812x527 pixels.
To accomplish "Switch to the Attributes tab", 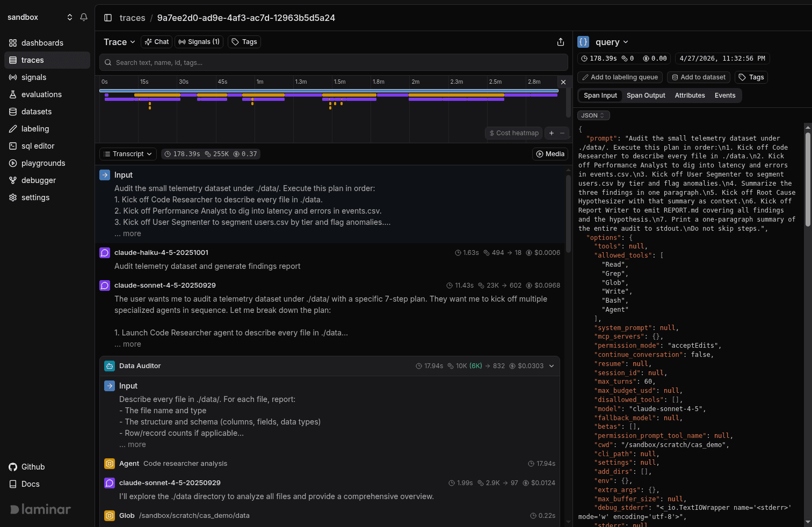I will (690, 96).
